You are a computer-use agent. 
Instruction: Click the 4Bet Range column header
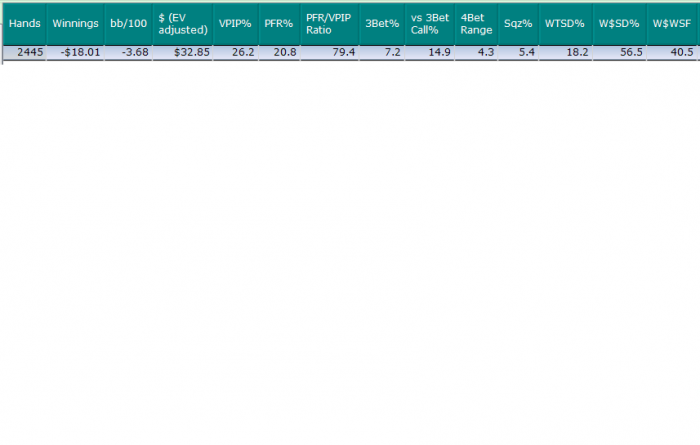pyautogui.click(x=476, y=24)
